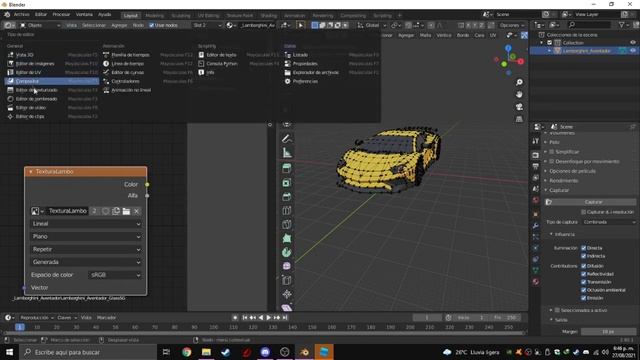640x360 pixels.
Task: Click the viewport pan hand icon
Action: click(x=519, y=95)
